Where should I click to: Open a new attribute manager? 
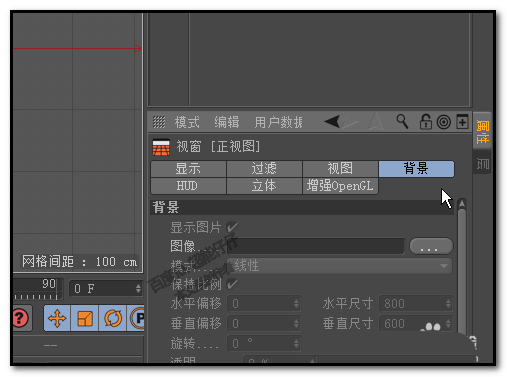pos(462,122)
